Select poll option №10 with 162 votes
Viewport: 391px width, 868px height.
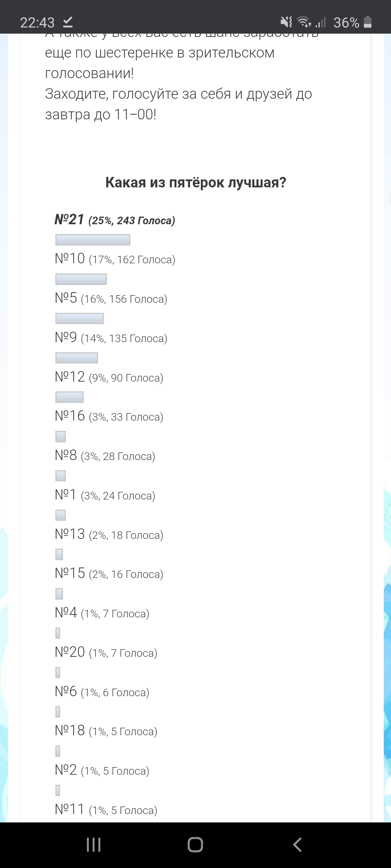(x=115, y=259)
